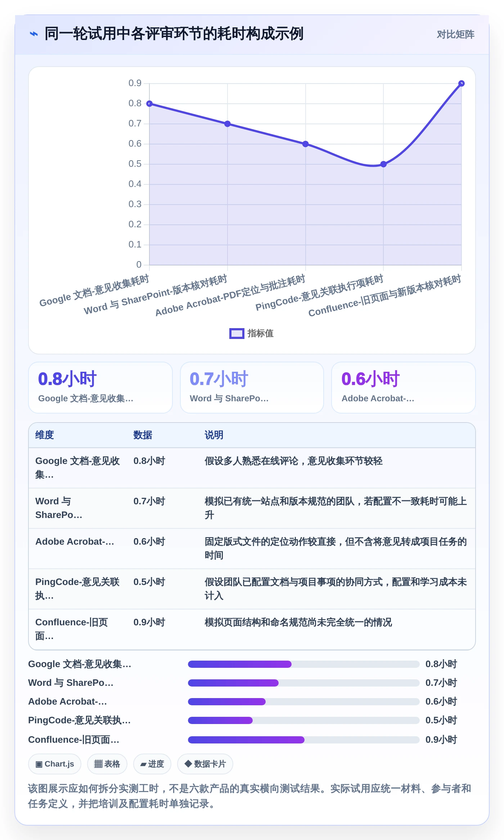The width and height of the screenshot is (504, 840).
Task: Select the Google 文档-意见收集… table cell
Action: 78,468
